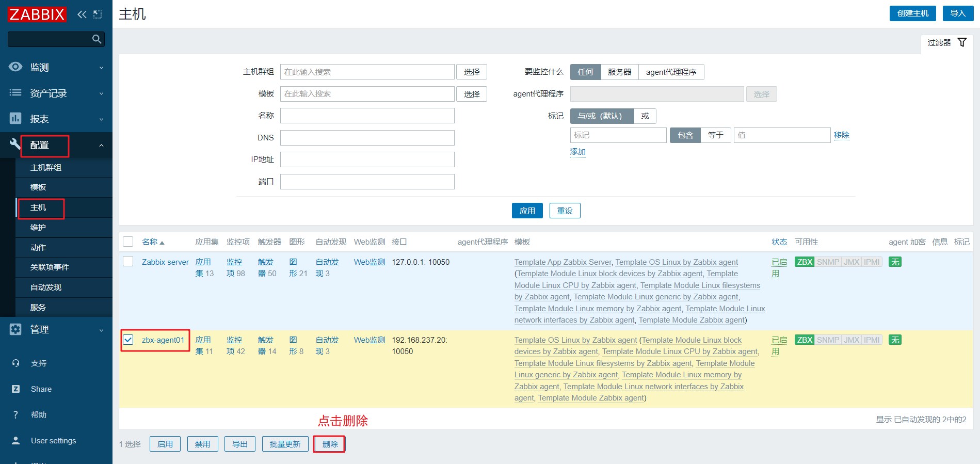The image size is (980, 464).
Task: Check the Zabbix server row checkbox
Action: 128,261
